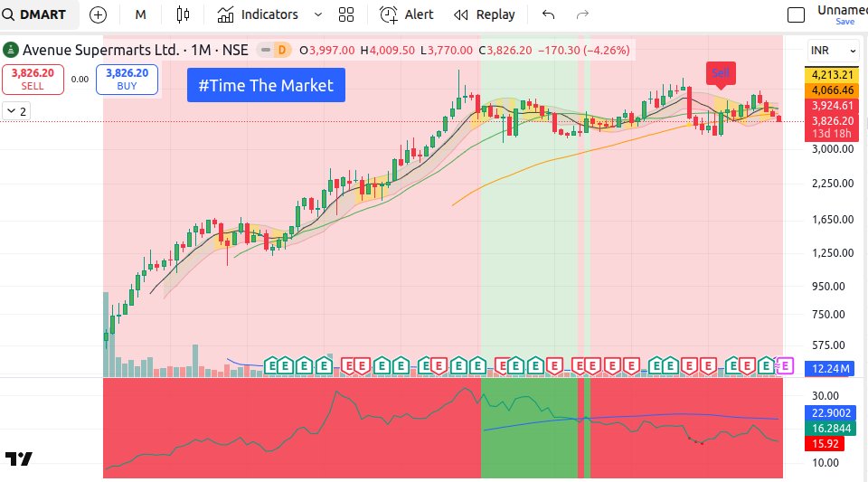Click the purple upcoming earnings E marker

(785, 366)
